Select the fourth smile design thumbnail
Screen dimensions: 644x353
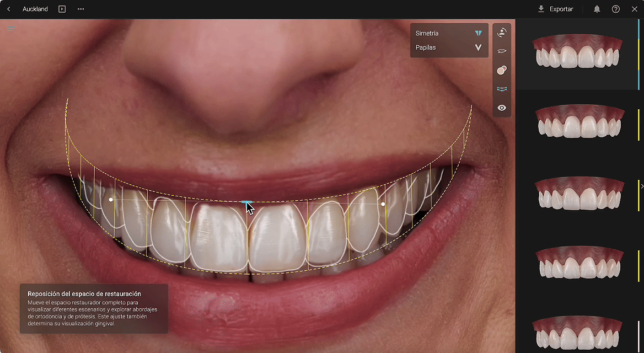[x=579, y=262]
